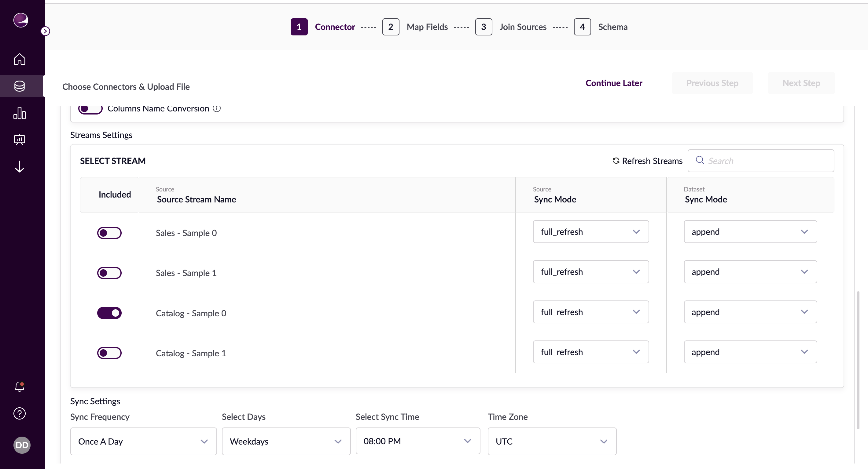Open the database Datasets sidebar icon

tap(20, 86)
